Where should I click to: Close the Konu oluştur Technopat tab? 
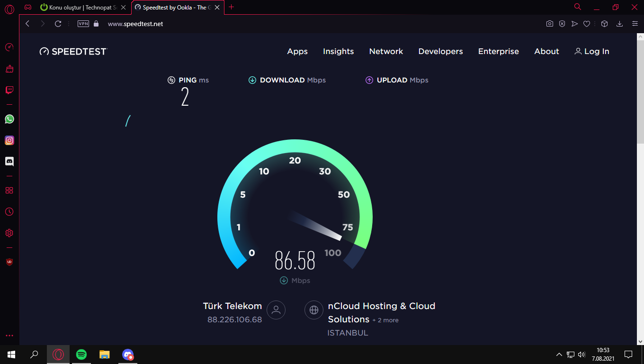coord(123,8)
